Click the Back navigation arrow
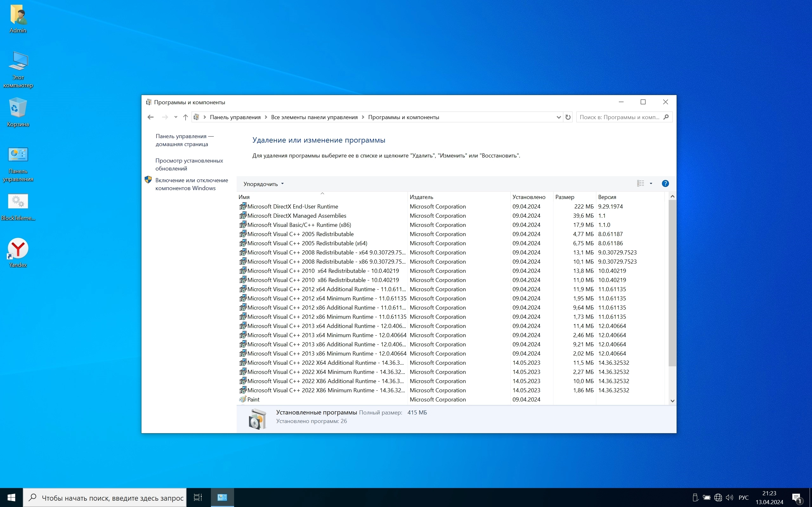The height and width of the screenshot is (507, 812). pyautogui.click(x=150, y=117)
